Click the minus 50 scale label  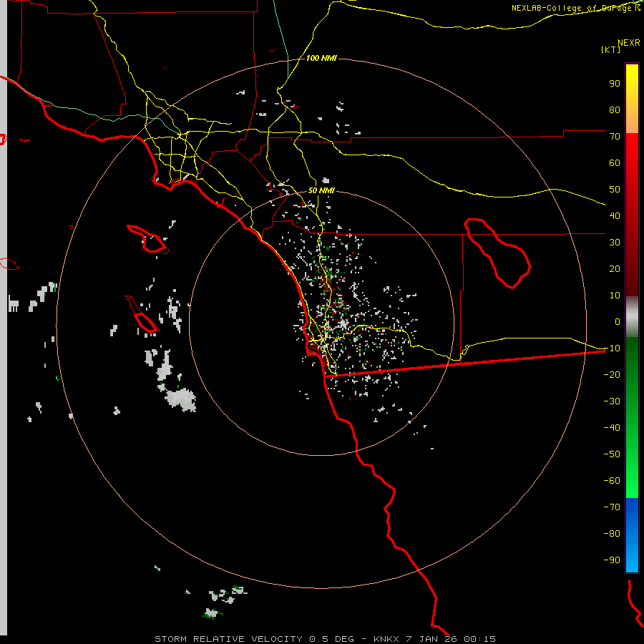coord(612,454)
